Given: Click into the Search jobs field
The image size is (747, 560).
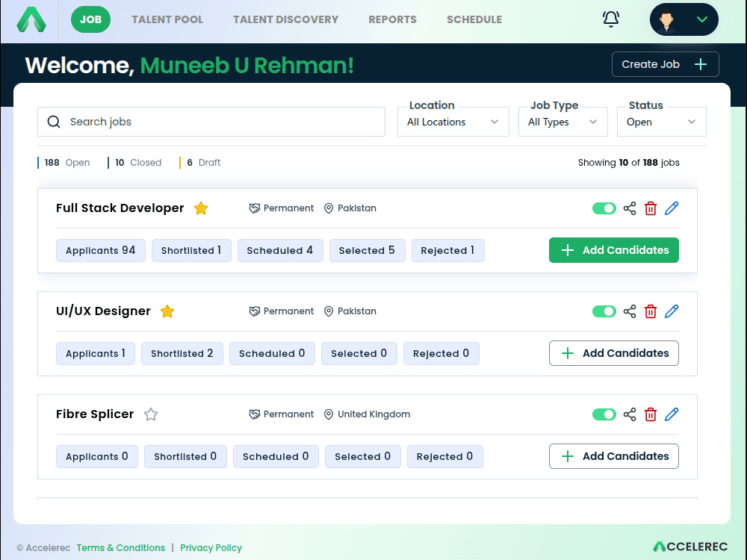Looking at the screenshot, I should 211,122.
